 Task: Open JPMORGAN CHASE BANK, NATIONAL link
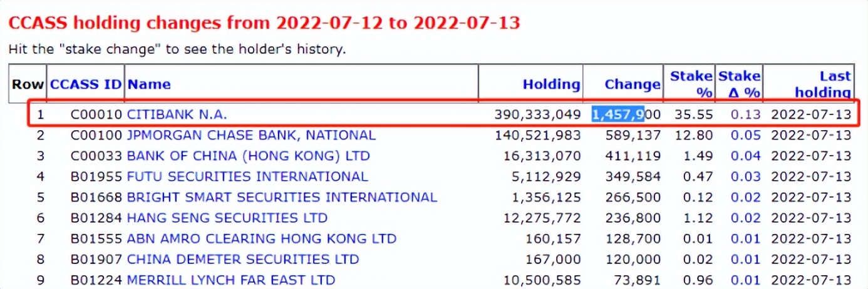point(251,135)
